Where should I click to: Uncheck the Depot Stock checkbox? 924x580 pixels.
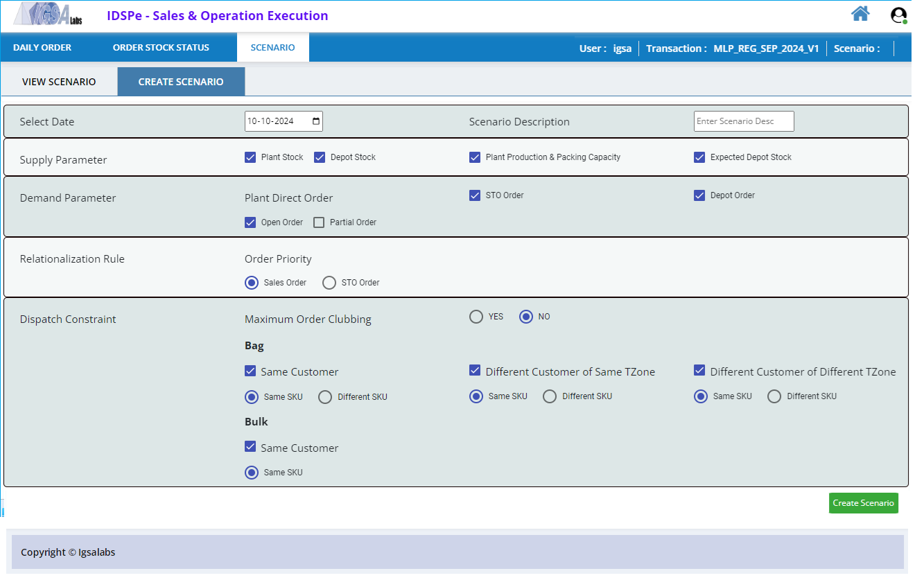click(320, 157)
